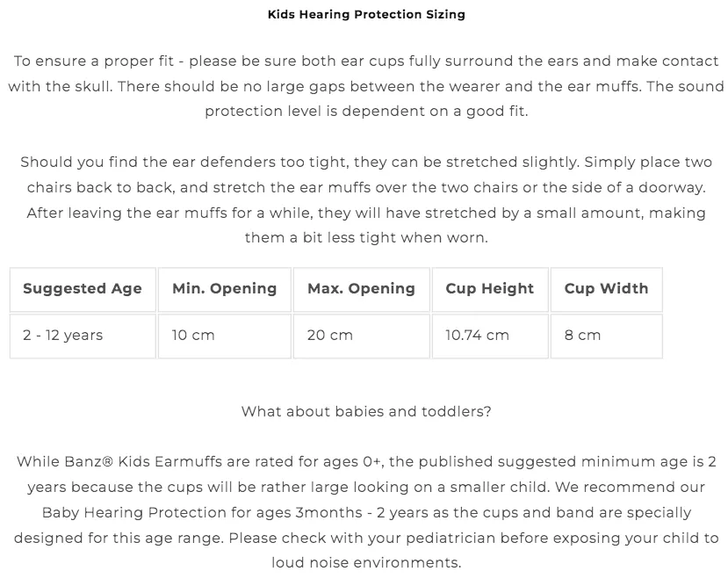Click the line starting 'Should you find the ear defenders'

coord(366,162)
